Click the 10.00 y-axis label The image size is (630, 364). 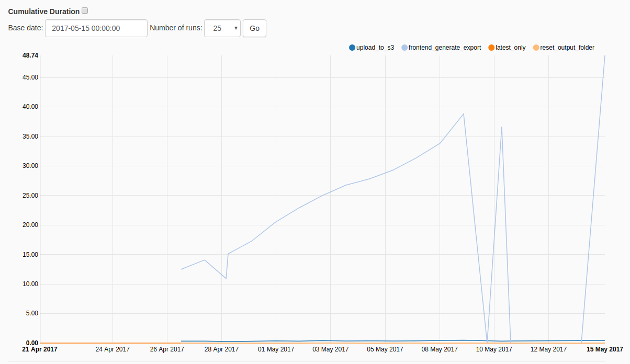tap(30, 284)
